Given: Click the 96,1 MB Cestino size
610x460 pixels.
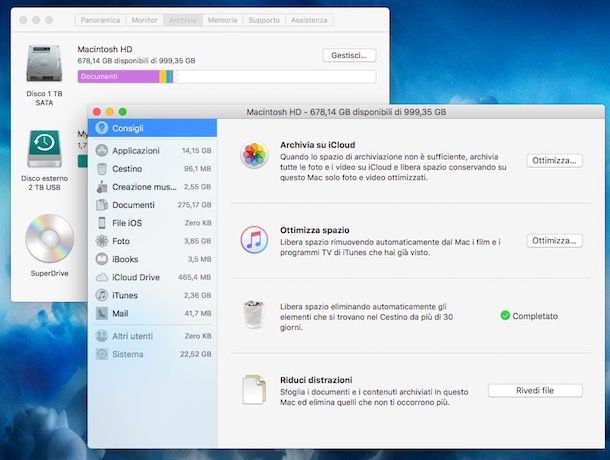Looking at the screenshot, I should pos(197,169).
